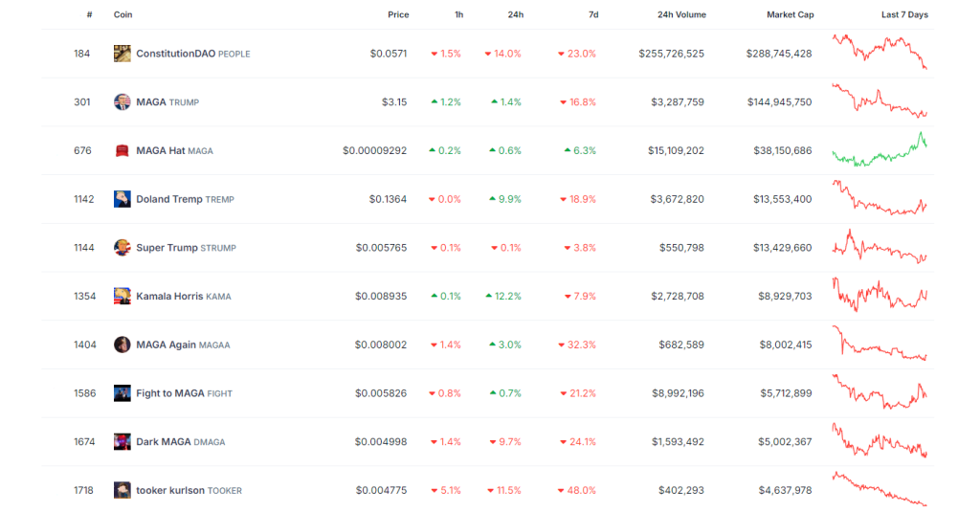Click the MAGA TRUMP coin logo
The height and width of the screenshot is (512, 980).
(x=122, y=101)
